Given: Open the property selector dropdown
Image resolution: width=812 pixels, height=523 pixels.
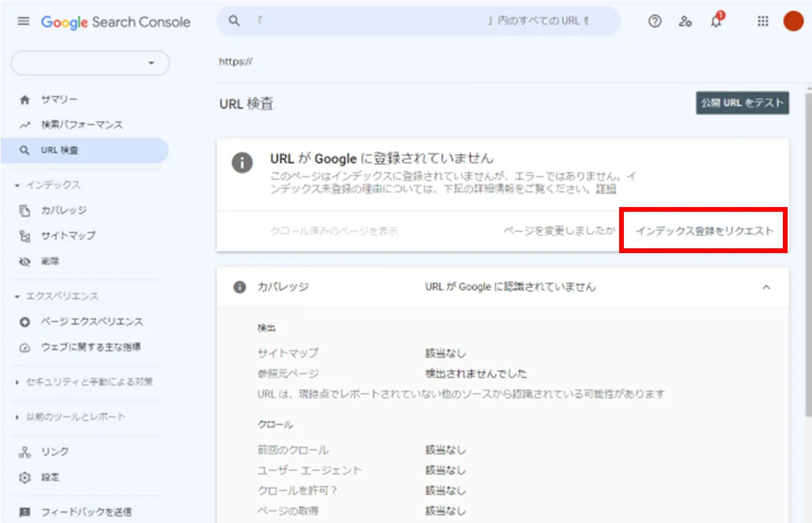Looking at the screenshot, I should pyautogui.click(x=89, y=62).
